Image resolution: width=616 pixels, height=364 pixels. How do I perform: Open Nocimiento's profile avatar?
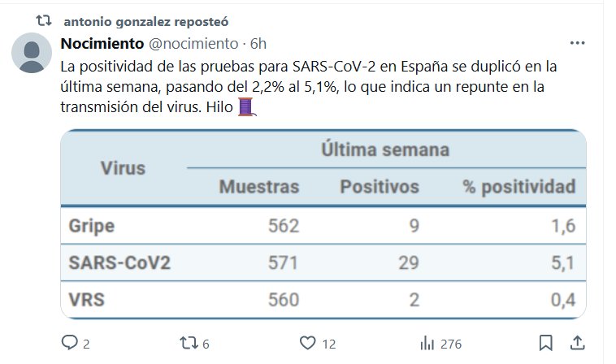(x=32, y=55)
